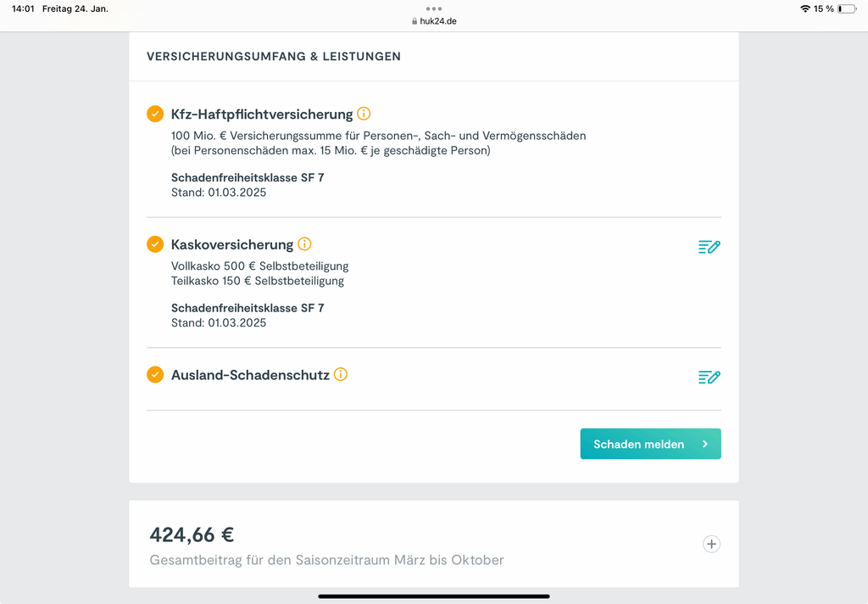868x604 pixels.
Task: Open the three-dot multitasking menu
Action: pyautogui.click(x=434, y=8)
